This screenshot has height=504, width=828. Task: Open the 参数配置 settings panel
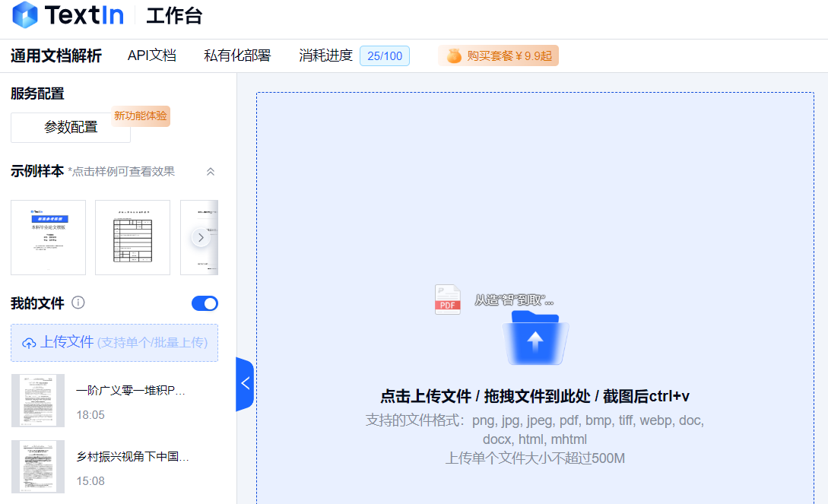click(x=70, y=127)
